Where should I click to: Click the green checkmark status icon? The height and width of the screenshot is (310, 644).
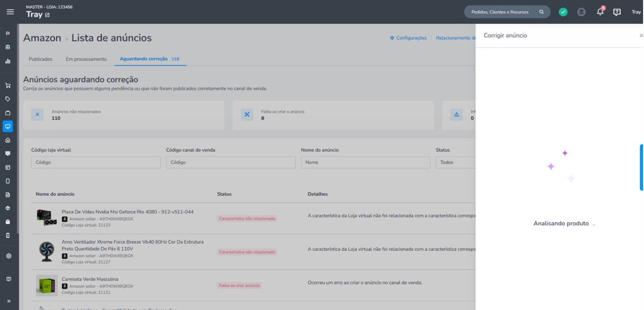(563, 12)
